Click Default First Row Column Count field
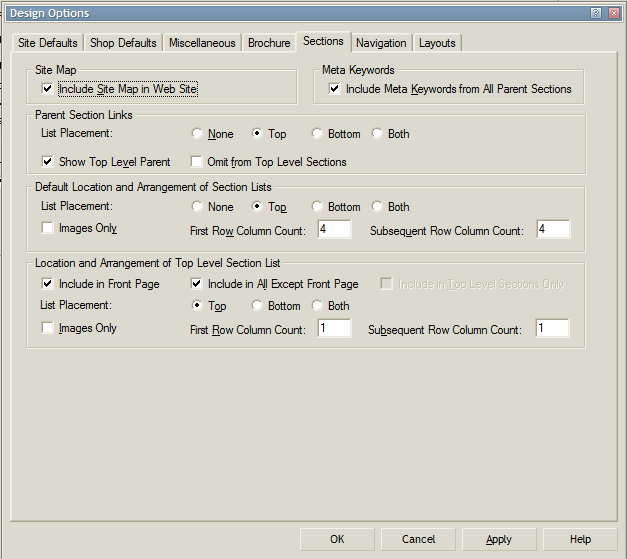Image resolution: width=628 pixels, height=559 pixels. (334, 230)
